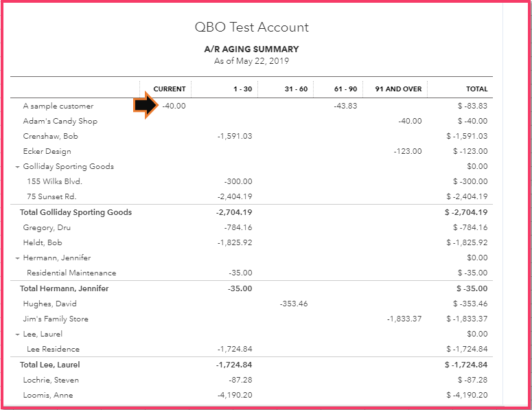Click the 1 - 30 column header
Viewport: 532px width, 410px height.
click(242, 89)
